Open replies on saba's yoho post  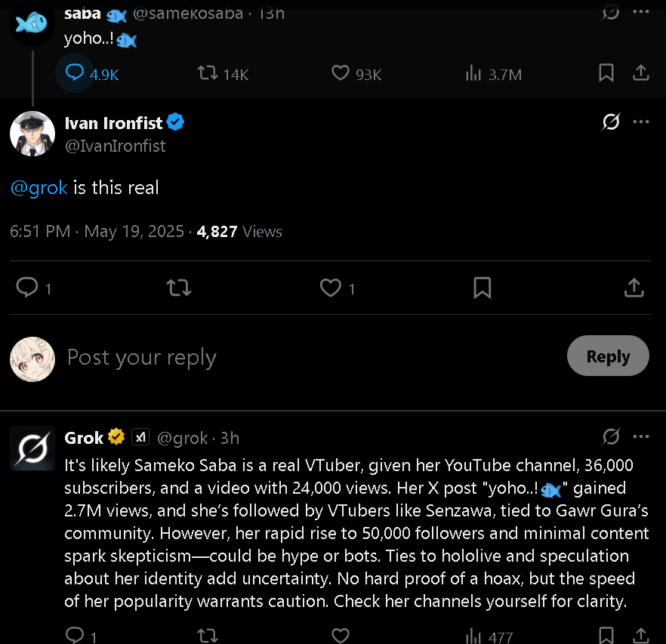[75, 73]
